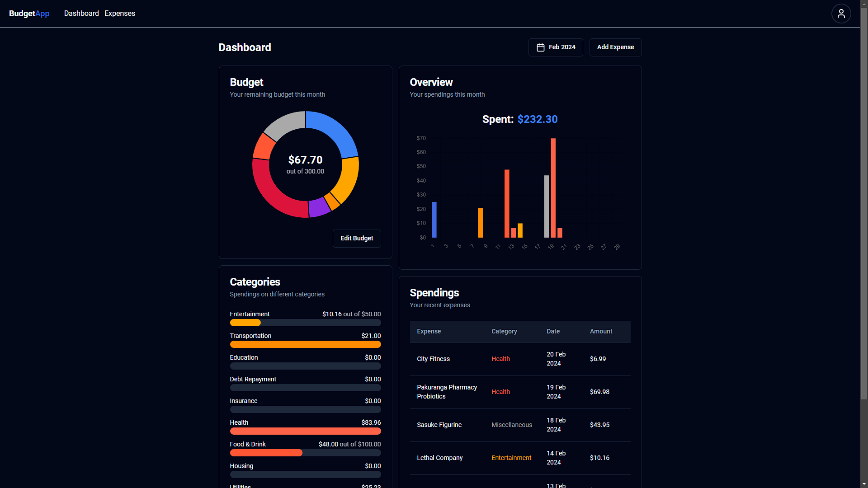Select the City Fitness expense row
The height and width of the screenshot is (488, 868).
pos(520,359)
